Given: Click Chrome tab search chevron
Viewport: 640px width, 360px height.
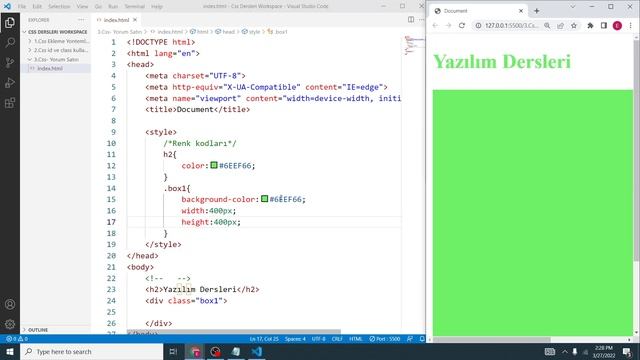Looking at the screenshot, I should click(x=573, y=7).
